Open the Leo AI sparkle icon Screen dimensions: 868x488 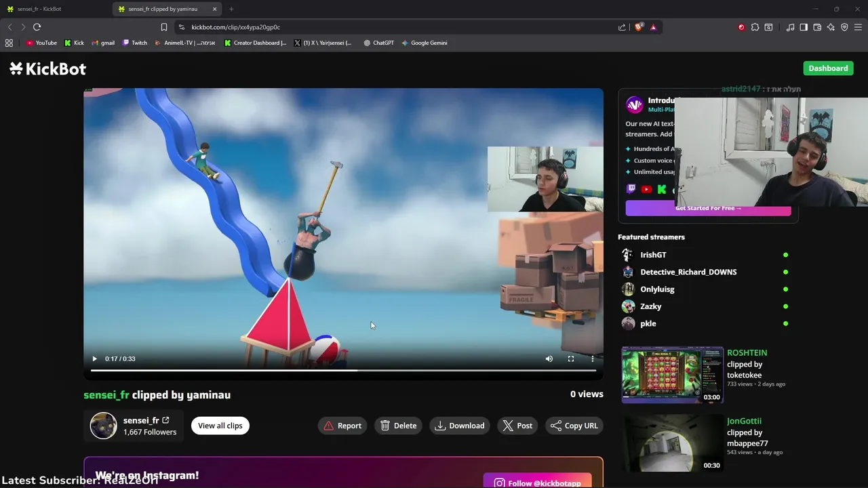[x=831, y=27]
